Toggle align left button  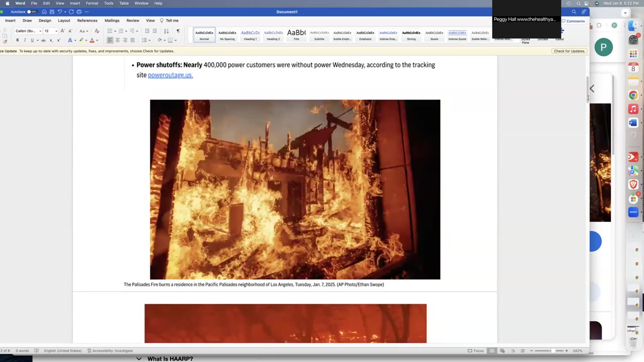tap(110, 40)
